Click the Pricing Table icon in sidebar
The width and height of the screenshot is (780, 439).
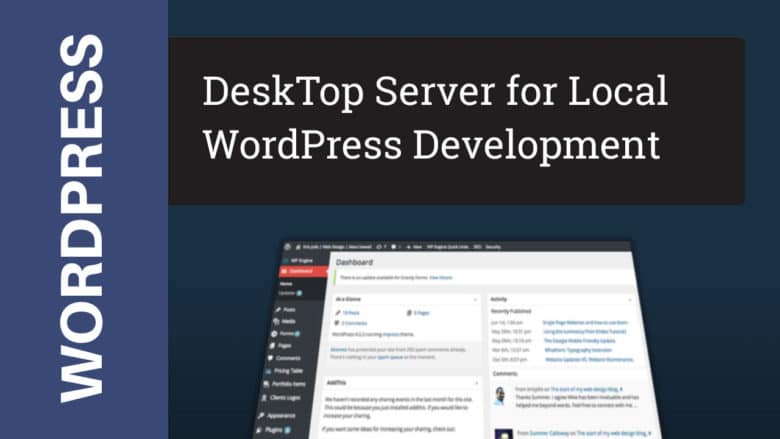click(x=268, y=371)
